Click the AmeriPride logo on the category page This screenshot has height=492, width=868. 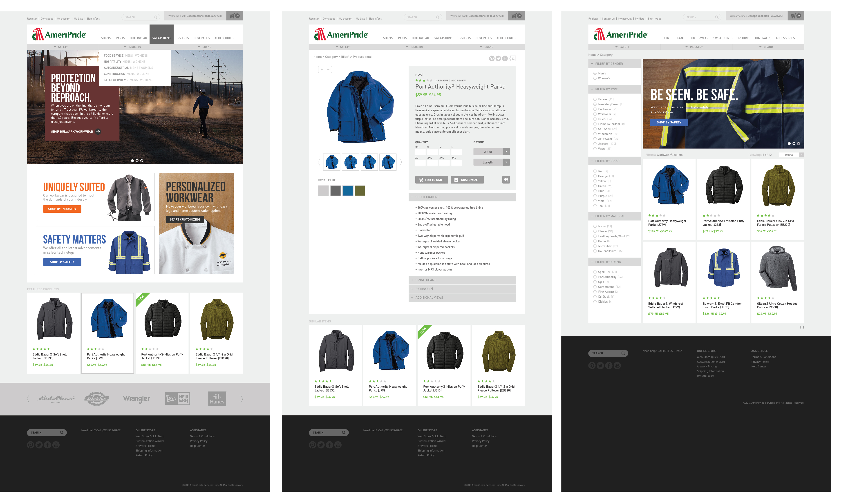tap(620, 34)
